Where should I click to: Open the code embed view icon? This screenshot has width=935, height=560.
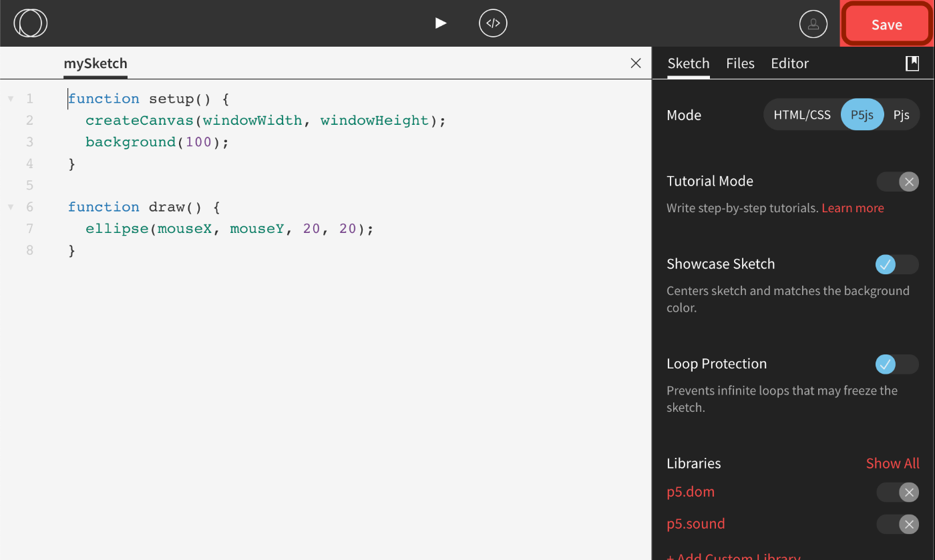pos(493,23)
